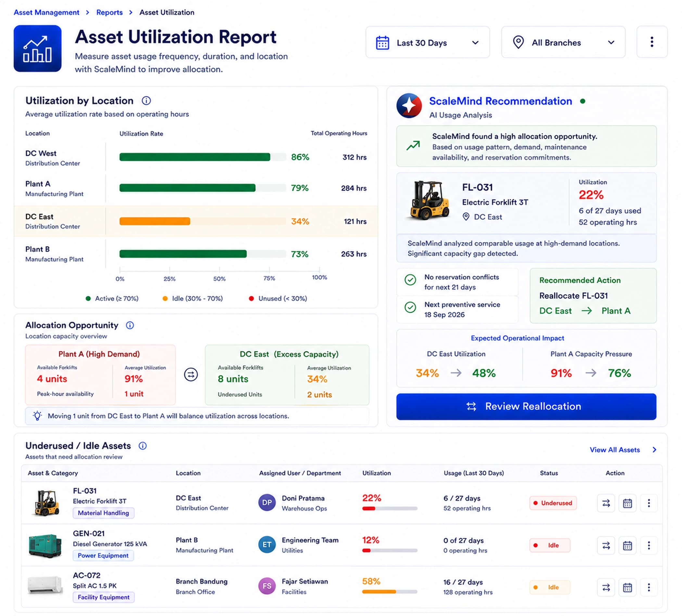Go to Reports in the breadcrumb
Screen dimensions: 682x616
tap(109, 13)
